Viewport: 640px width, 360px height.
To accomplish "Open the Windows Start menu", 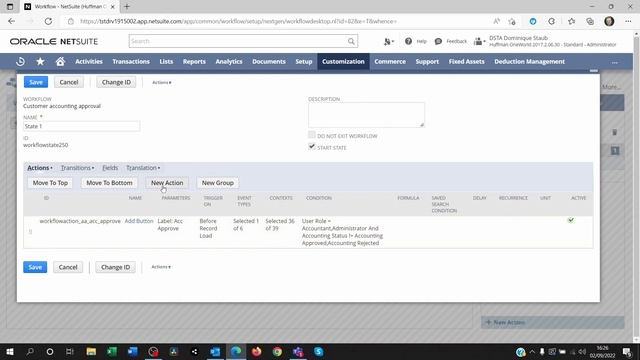I will (x=10, y=351).
